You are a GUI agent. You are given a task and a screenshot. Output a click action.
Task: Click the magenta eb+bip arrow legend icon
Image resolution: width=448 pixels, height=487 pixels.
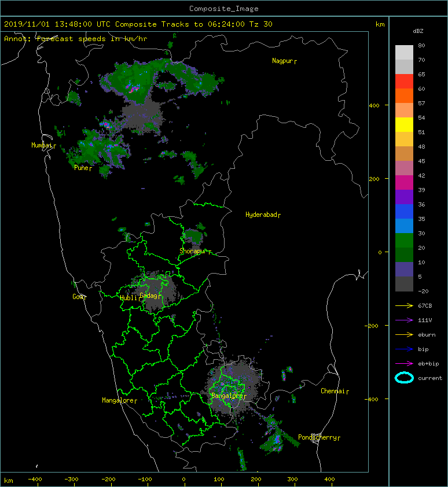404,364
